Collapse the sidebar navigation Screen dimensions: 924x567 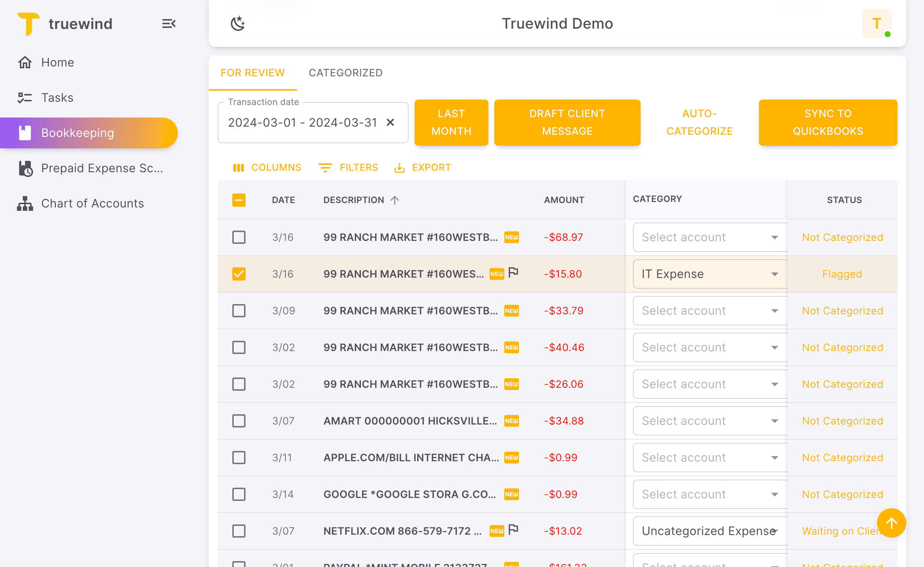[168, 23]
